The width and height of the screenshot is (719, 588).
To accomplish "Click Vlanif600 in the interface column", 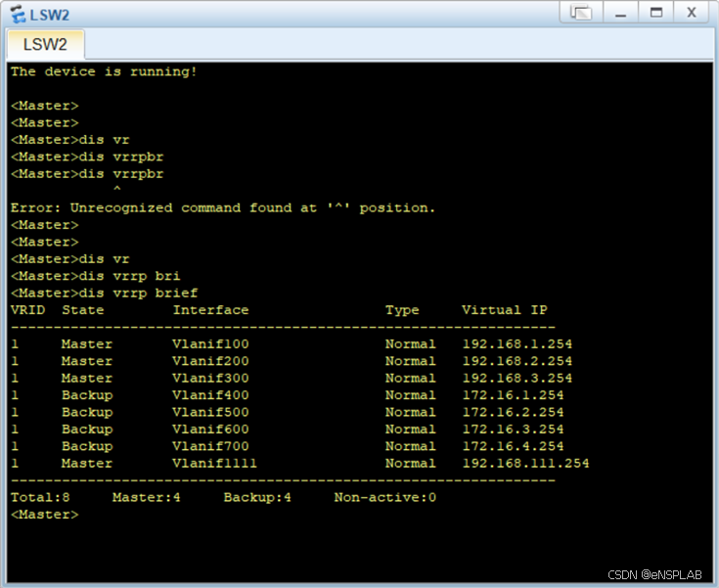I will (210, 429).
